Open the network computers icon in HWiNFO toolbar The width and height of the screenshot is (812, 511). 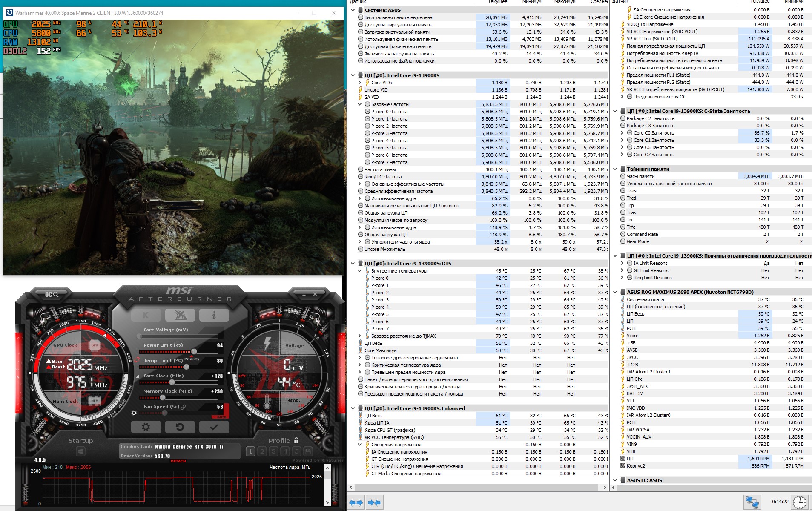point(752,502)
